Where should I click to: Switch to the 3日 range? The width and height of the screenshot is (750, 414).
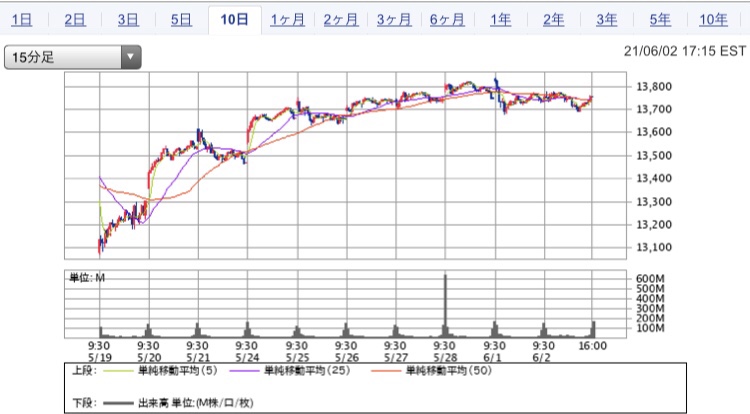tap(128, 20)
